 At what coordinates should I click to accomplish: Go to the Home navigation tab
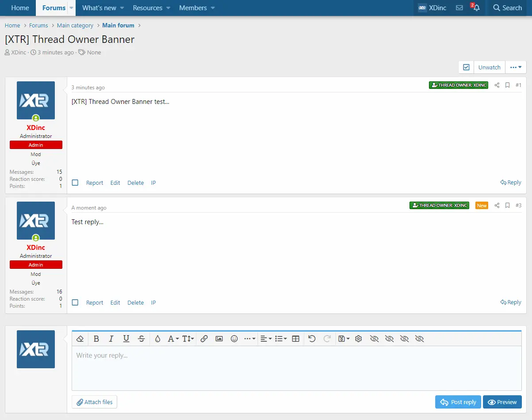pyautogui.click(x=20, y=8)
